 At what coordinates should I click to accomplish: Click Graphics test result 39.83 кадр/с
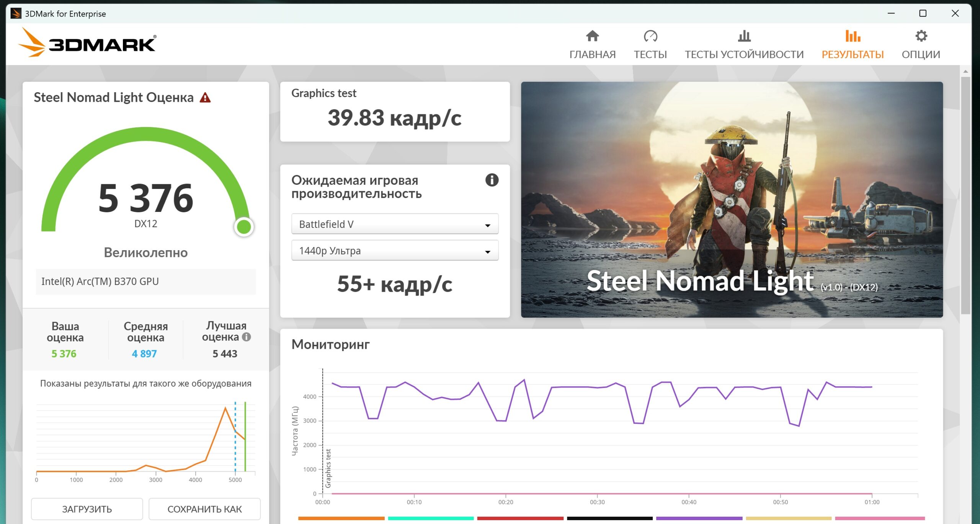395,118
